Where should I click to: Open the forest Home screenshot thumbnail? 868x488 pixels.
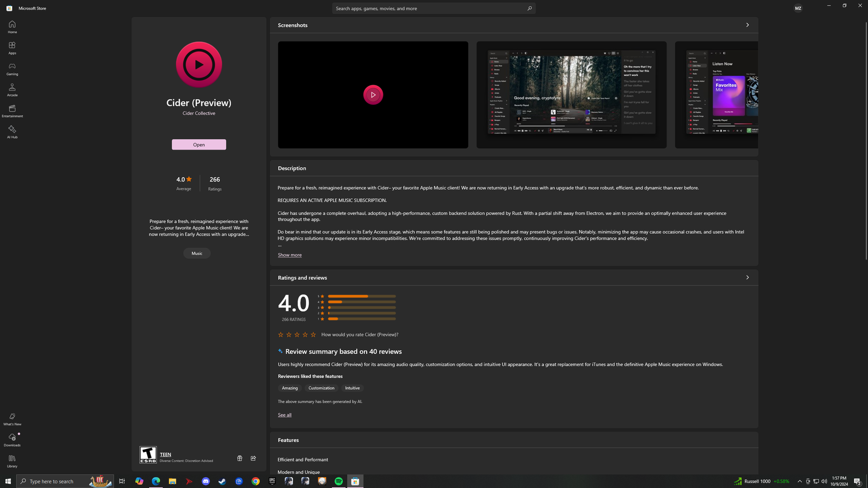click(571, 95)
